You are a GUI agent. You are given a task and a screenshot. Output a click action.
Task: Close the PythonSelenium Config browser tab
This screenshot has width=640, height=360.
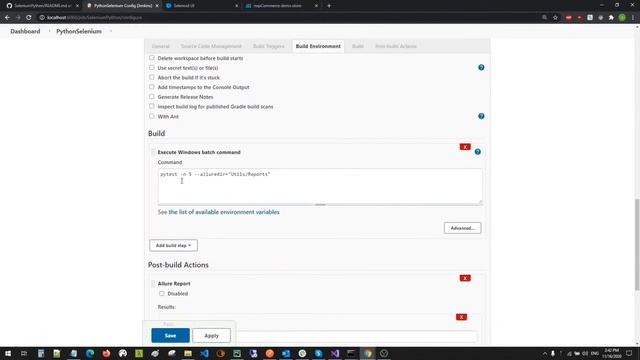pos(157,6)
